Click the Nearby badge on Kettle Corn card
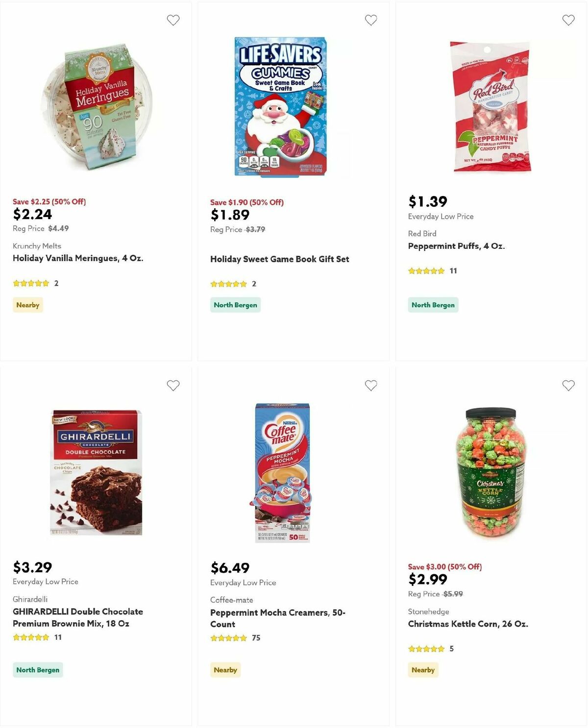 pyautogui.click(x=423, y=670)
